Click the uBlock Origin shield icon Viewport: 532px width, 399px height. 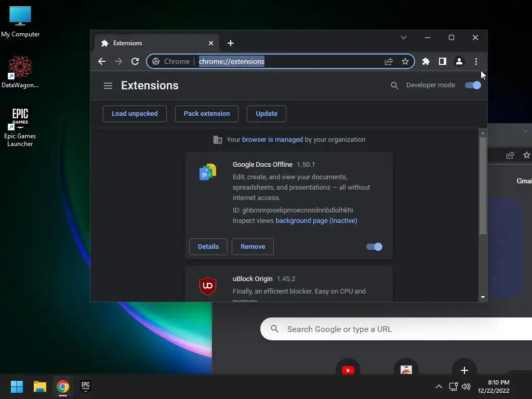pyautogui.click(x=208, y=286)
